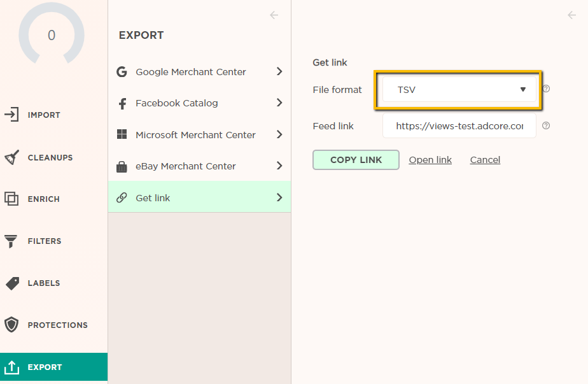Click the Export upload icon

click(11, 367)
